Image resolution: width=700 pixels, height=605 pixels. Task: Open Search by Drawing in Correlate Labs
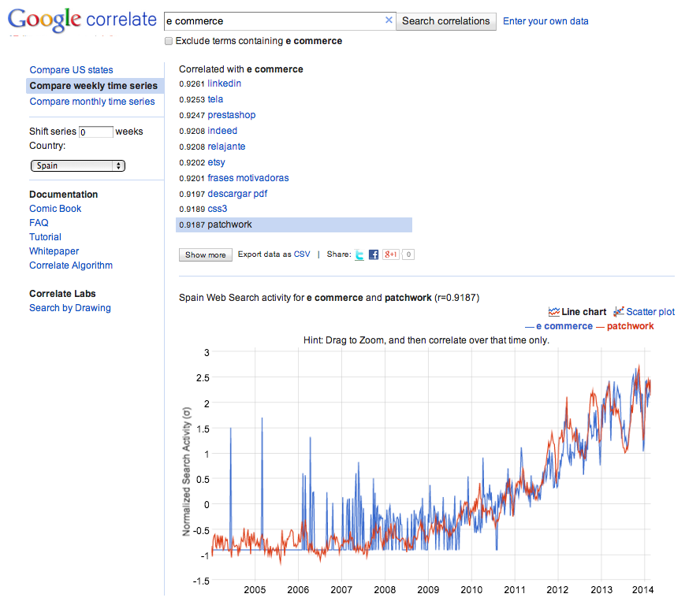click(69, 308)
